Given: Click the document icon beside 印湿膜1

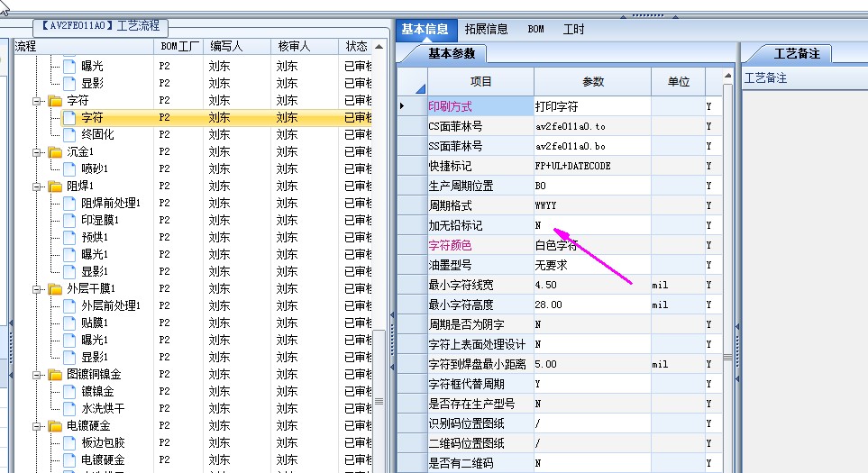Looking at the screenshot, I should pyautogui.click(x=69, y=220).
